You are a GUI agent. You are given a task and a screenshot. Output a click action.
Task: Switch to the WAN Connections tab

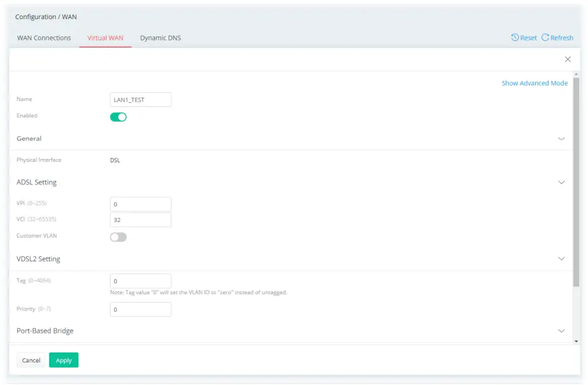(x=43, y=38)
